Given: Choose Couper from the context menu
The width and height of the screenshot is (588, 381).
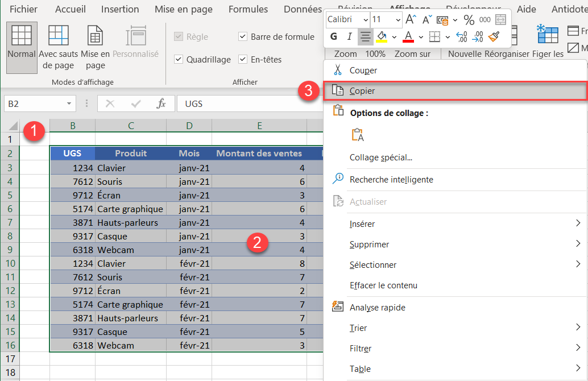Looking at the screenshot, I should click(x=456, y=70).
